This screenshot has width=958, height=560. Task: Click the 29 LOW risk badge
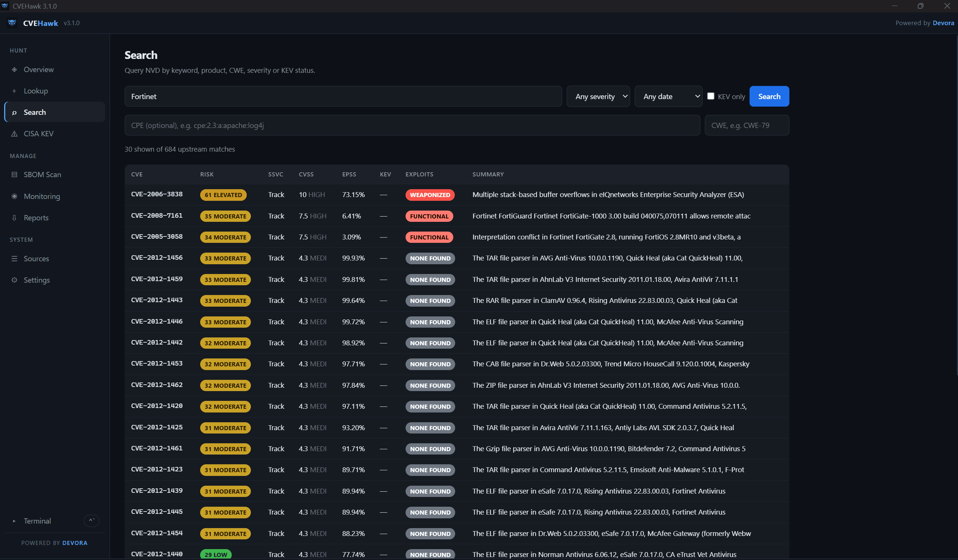(216, 555)
